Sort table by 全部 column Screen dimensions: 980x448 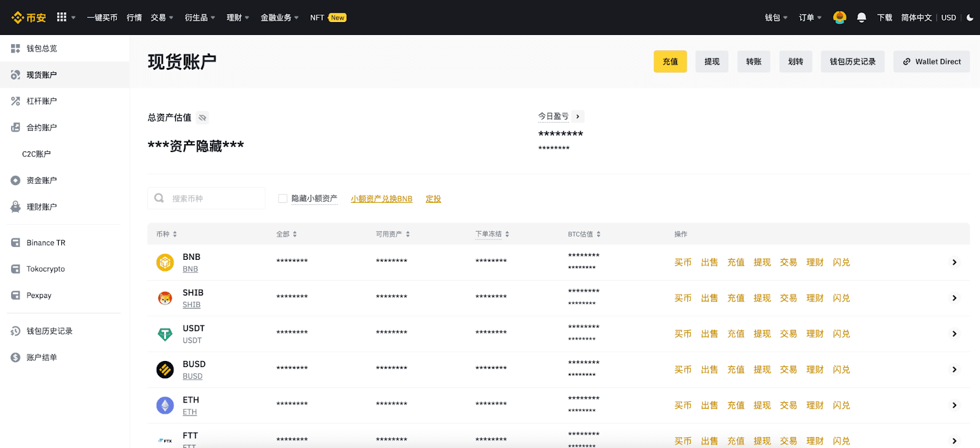pos(287,234)
